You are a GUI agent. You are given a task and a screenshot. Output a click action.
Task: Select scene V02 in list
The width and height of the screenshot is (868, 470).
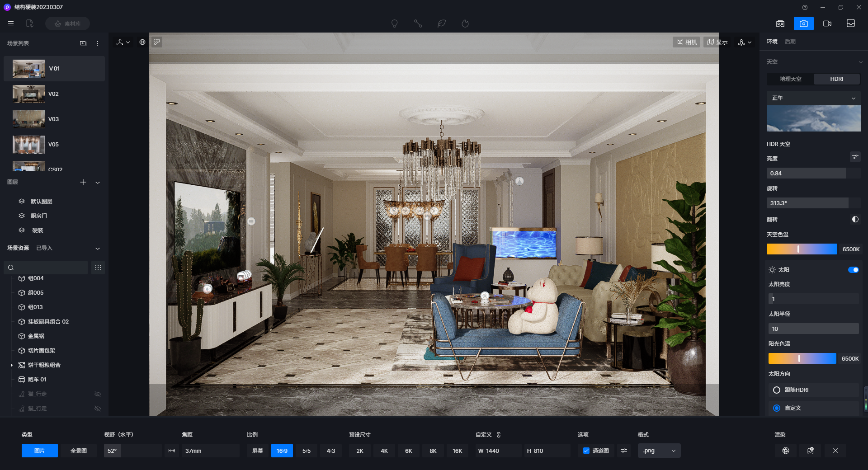(54, 94)
